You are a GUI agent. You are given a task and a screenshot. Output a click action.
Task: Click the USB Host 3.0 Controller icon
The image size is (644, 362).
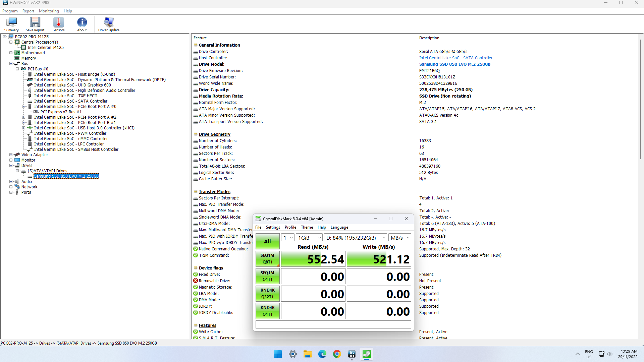pos(30,128)
